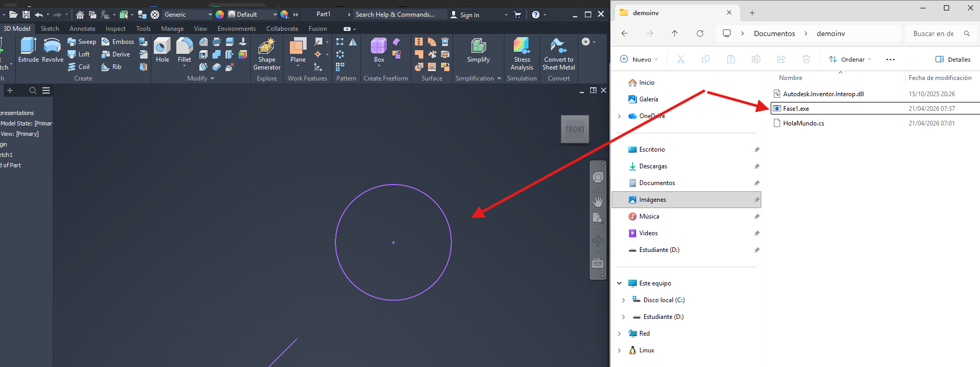The image size is (980, 367).
Task: Select the Mirror pattern tool
Action: [353, 42]
